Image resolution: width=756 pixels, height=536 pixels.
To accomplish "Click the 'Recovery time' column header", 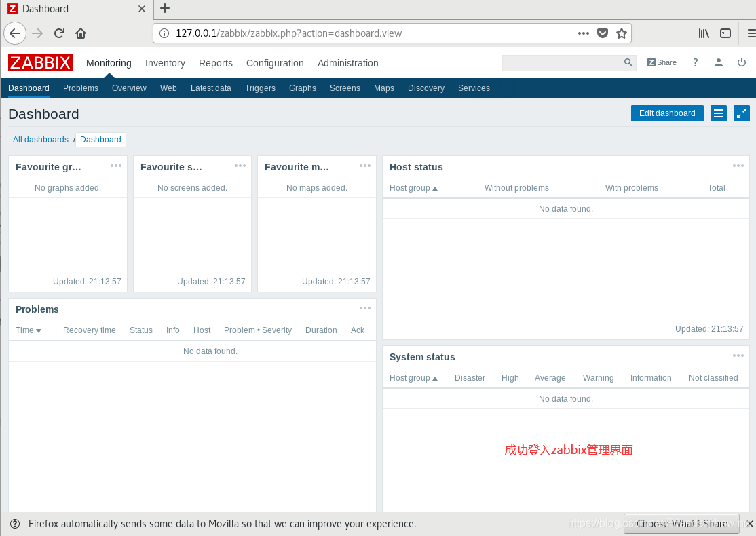I will 89,330.
